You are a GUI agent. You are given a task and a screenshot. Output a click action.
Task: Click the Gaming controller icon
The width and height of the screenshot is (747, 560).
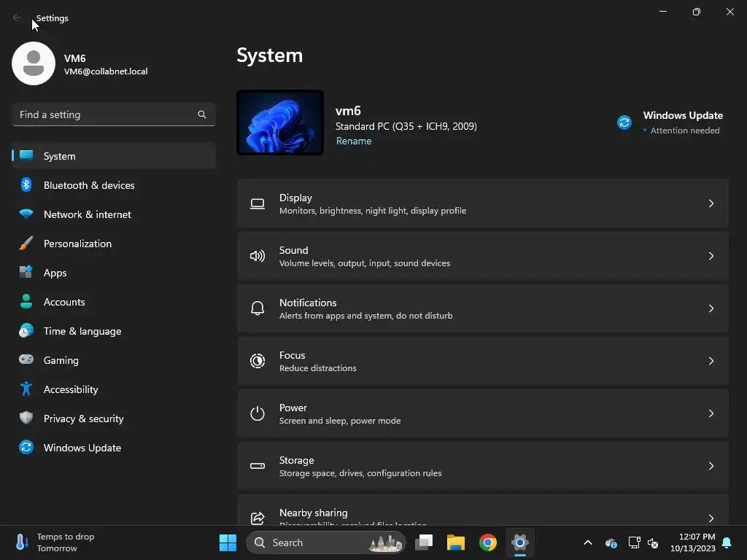[26, 359]
